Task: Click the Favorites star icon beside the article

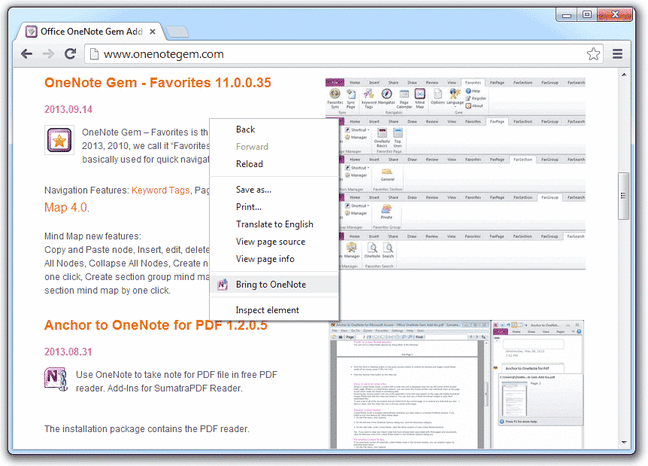Action: [59, 140]
